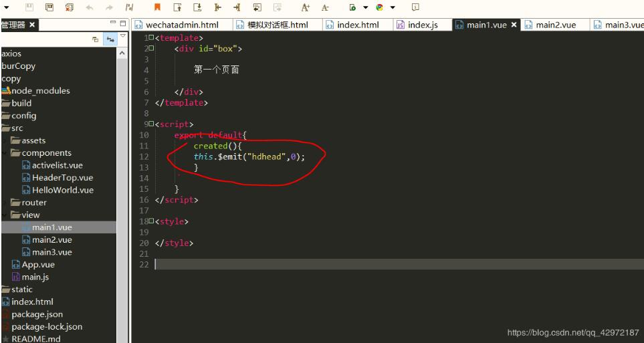
Task: Open the leftmost toolbar dropdown arrow
Action: tap(6, 7)
